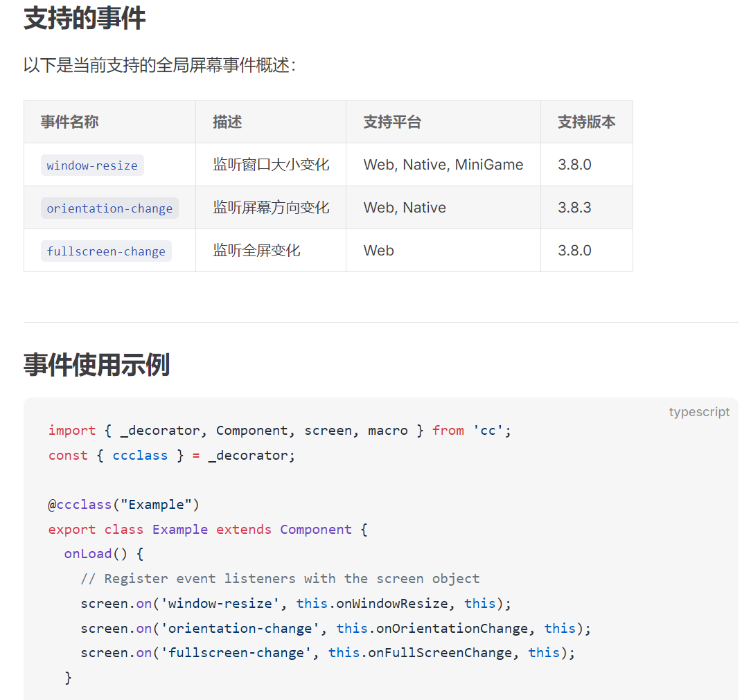
Task: Click the import statement code line
Action: (x=280, y=431)
